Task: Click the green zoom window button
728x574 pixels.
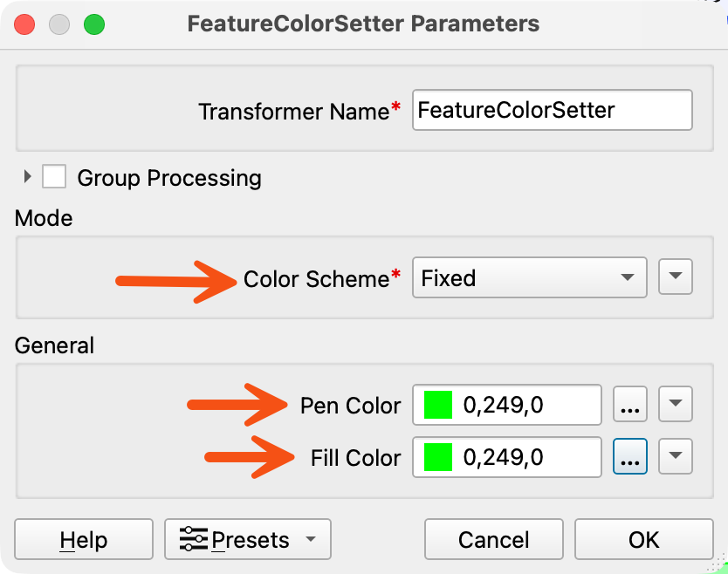Action: [x=94, y=24]
